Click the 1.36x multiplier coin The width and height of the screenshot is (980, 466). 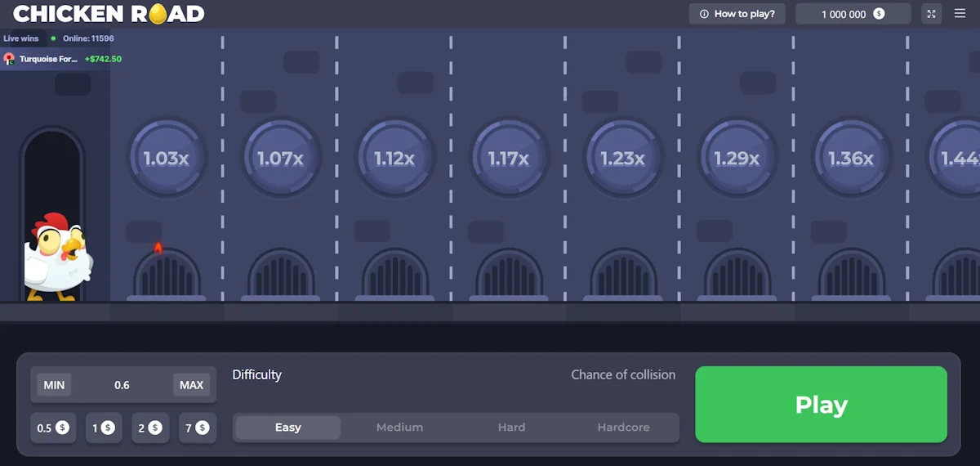coord(850,158)
